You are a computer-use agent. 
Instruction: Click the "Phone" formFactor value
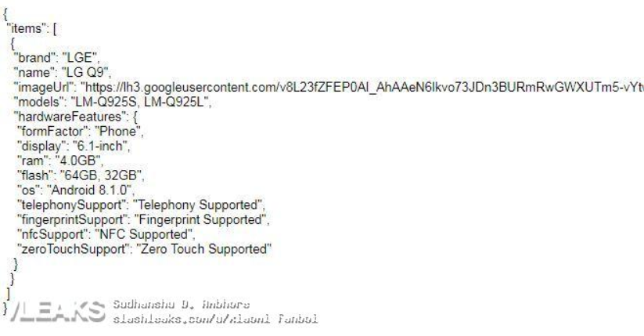pyautogui.click(x=118, y=132)
